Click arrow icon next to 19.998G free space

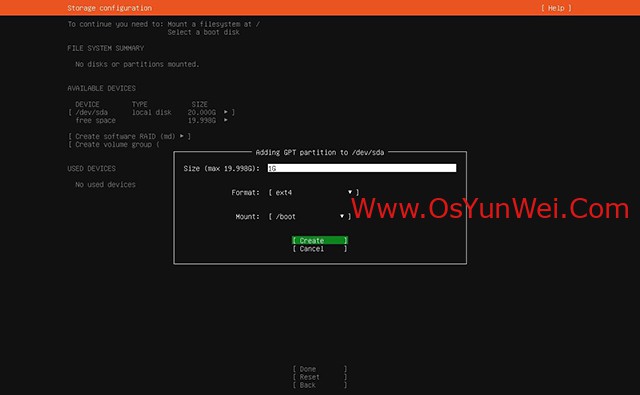point(225,120)
